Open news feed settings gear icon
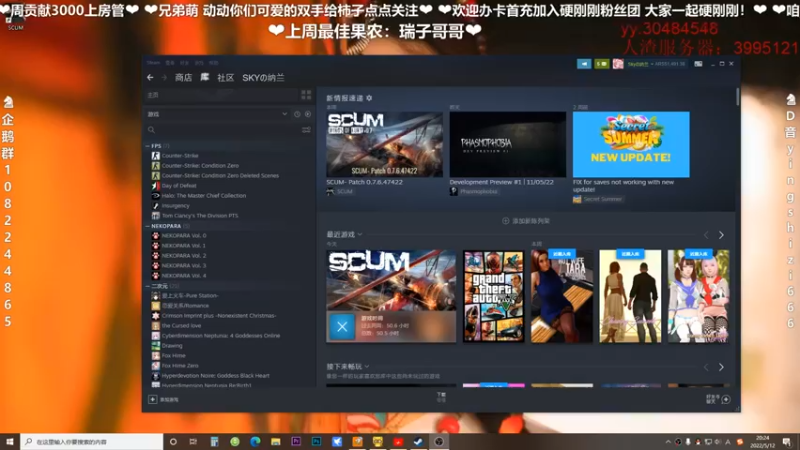The width and height of the screenshot is (800, 450). pyautogui.click(x=369, y=98)
